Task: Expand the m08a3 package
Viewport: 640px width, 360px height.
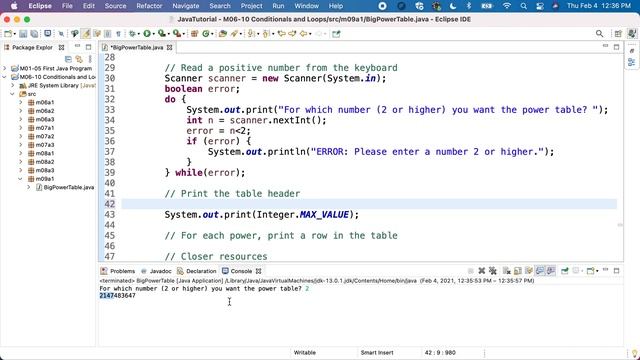Action: tap(21, 170)
